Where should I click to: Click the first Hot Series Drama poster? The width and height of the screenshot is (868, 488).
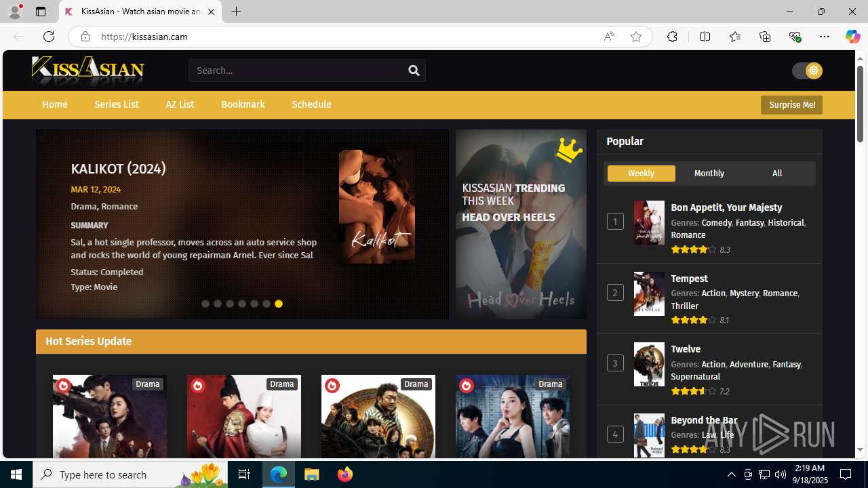click(110, 416)
